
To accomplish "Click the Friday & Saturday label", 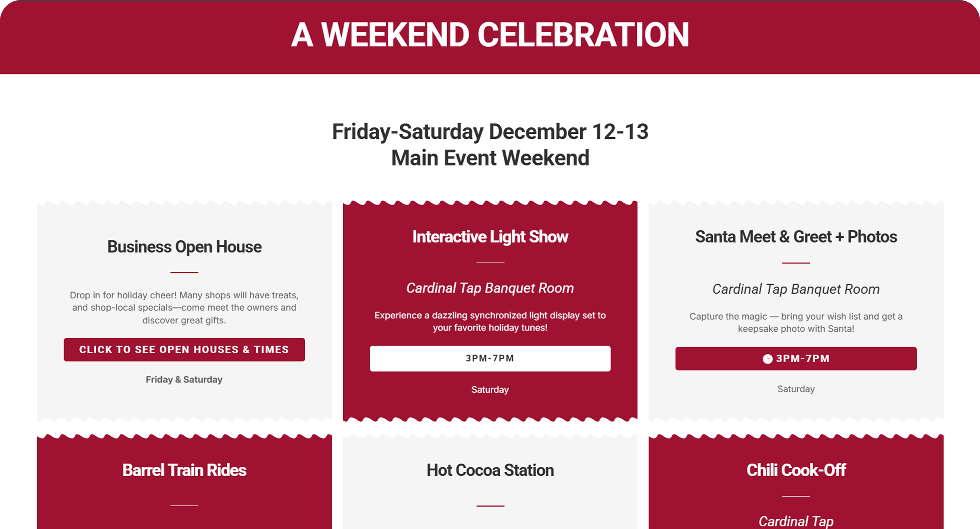I will tap(184, 380).
